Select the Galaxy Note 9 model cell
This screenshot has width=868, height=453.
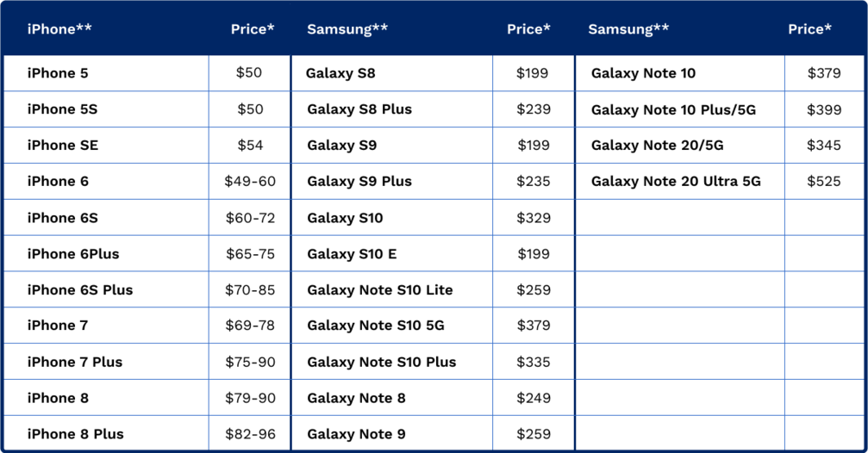tap(356, 434)
